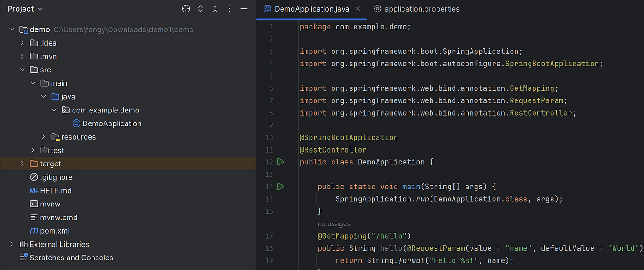Click the shell script icon beside mvnw
The height and width of the screenshot is (270, 644).
(34, 204)
